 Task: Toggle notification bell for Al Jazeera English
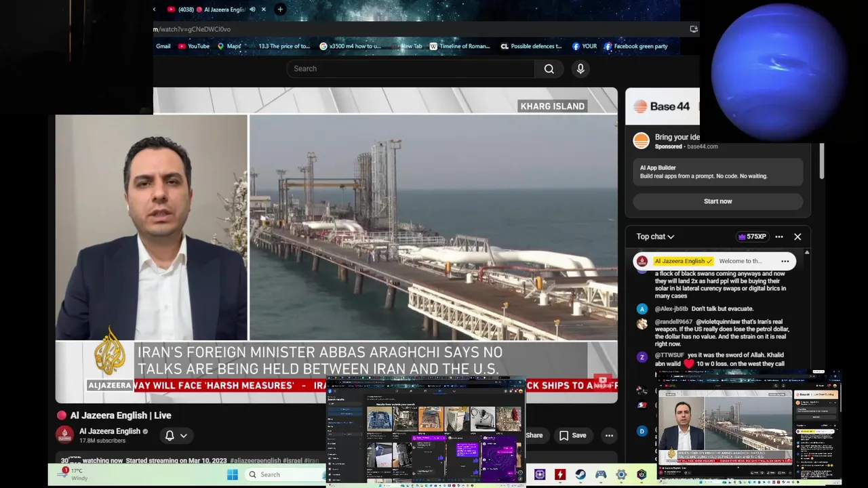[170, 436]
